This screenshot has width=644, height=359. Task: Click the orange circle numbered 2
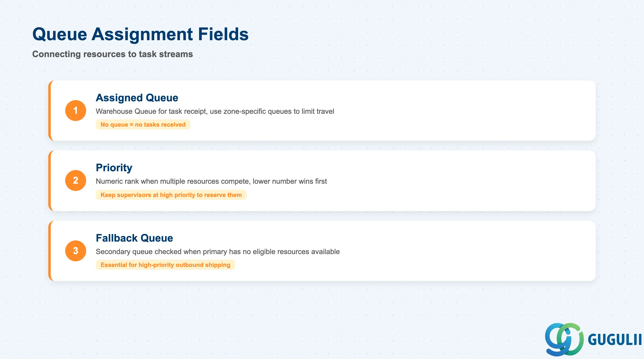(x=75, y=180)
